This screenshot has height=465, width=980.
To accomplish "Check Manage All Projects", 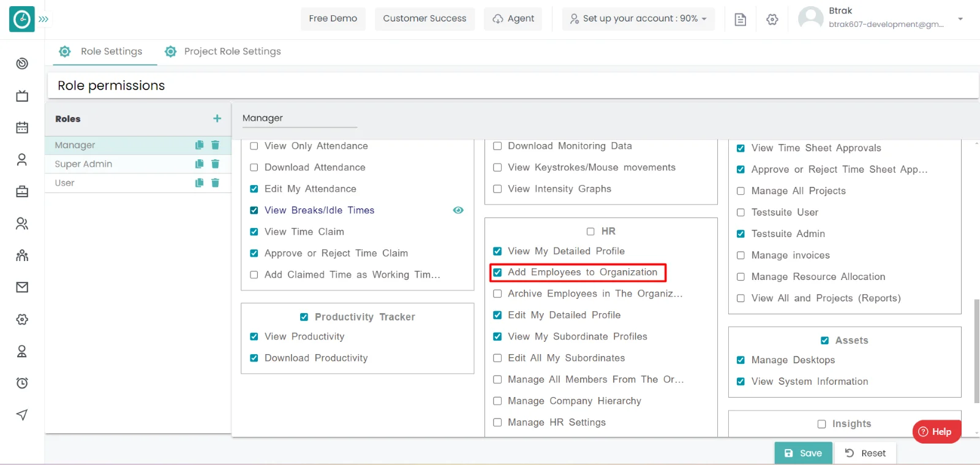I will pyautogui.click(x=741, y=191).
